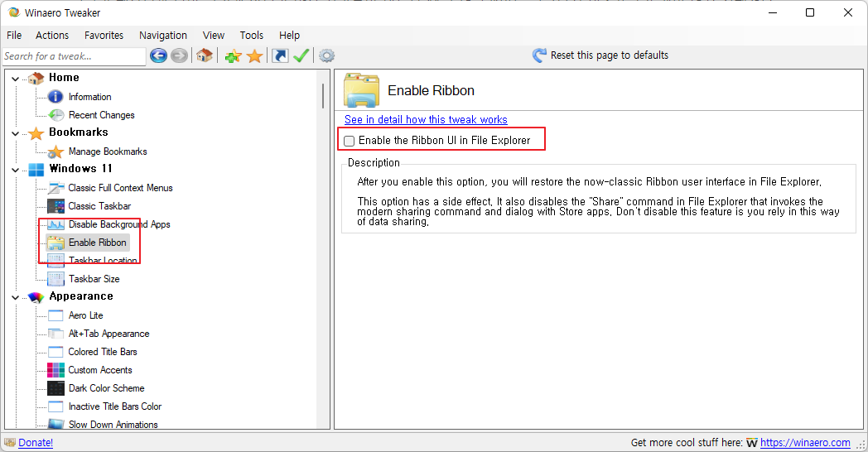Click the Classic Taskbar icon
The width and height of the screenshot is (868, 452).
tap(56, 206)
